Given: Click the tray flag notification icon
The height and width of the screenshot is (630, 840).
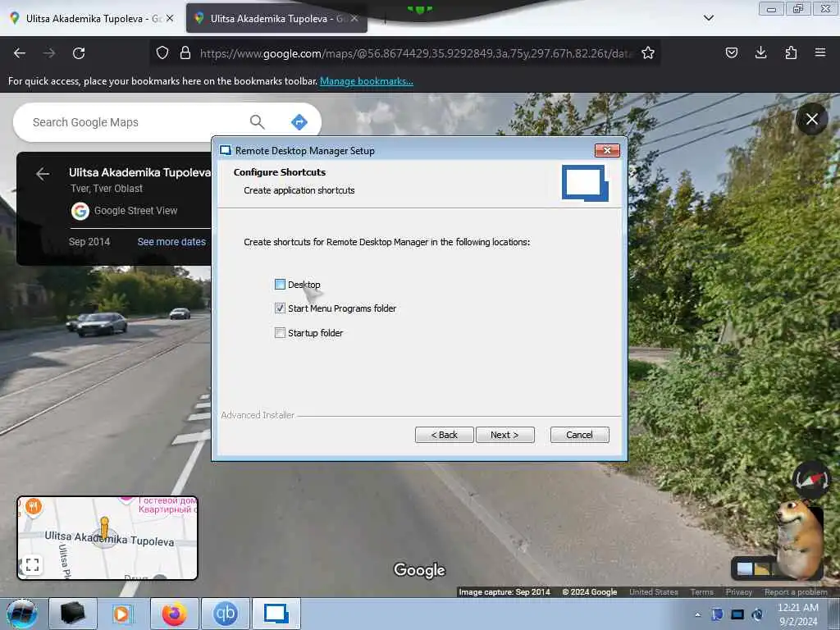Looking at the screenshot, I should (717, 614).
